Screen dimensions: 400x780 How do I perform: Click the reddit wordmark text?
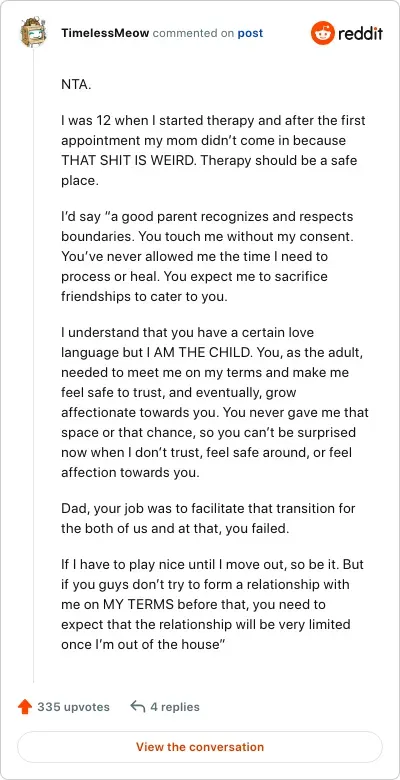tap(361, 33)
